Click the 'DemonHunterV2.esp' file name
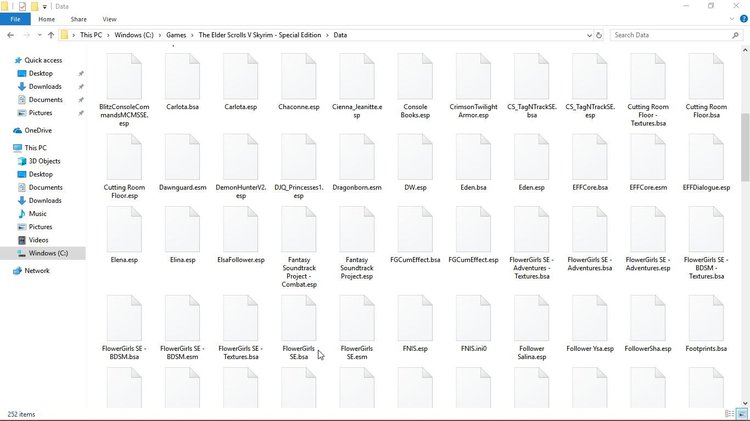 pos(241,191)
